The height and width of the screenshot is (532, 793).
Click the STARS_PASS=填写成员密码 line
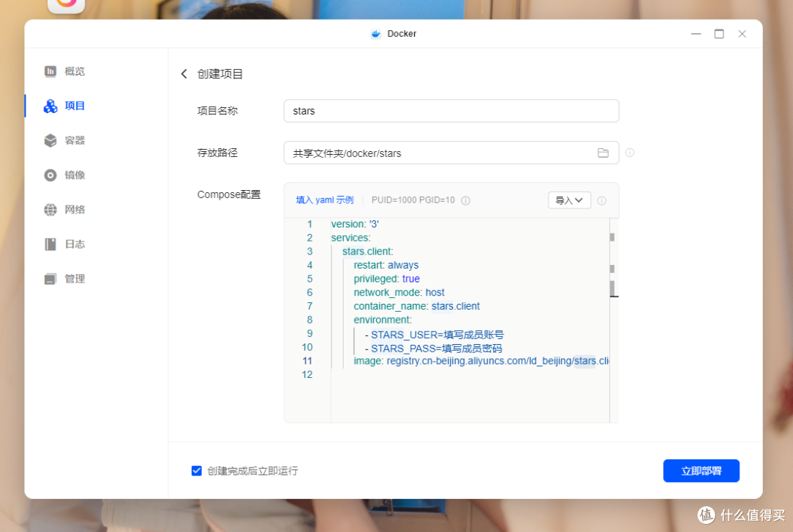click(x=433, y=348)
